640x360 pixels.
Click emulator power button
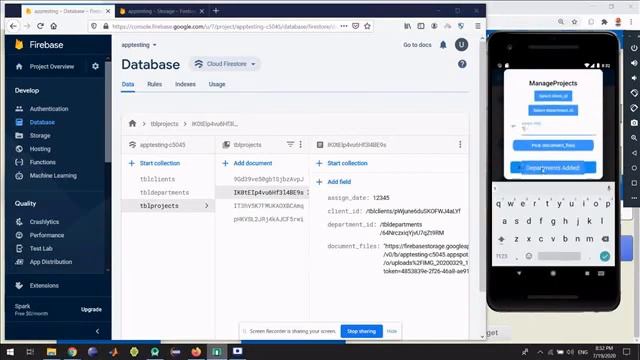[634, 48]
